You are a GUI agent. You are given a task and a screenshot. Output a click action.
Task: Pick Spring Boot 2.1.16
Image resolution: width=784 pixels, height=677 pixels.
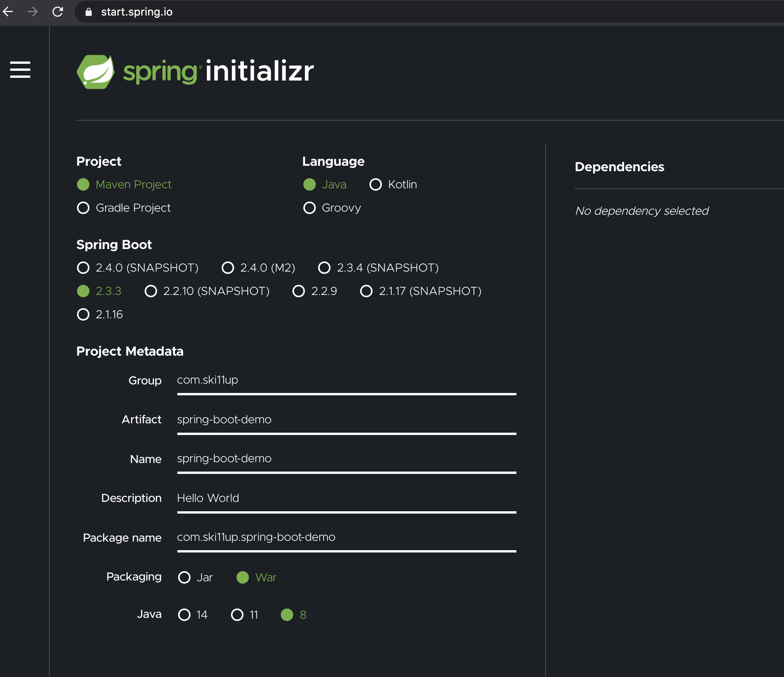click(83, 314)
